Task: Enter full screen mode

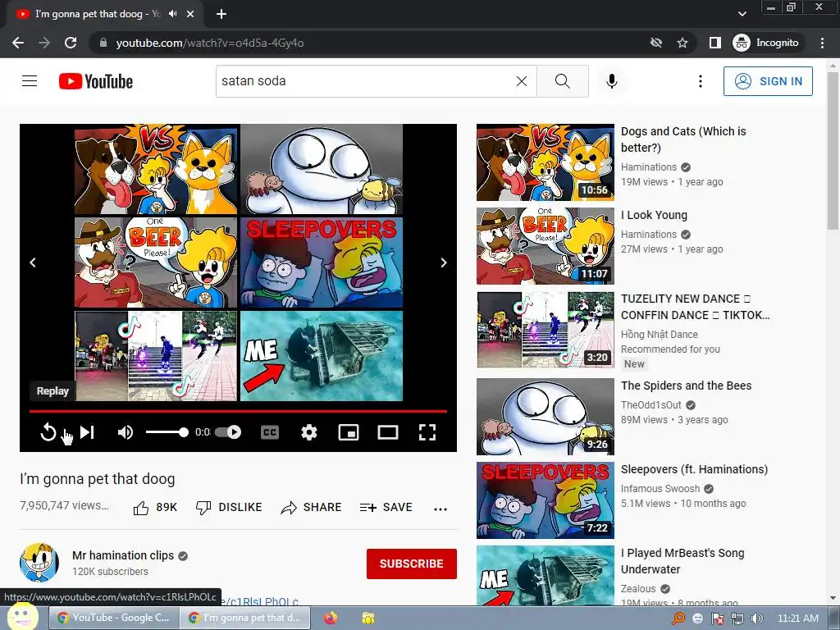Action: [x=427, y=431]
